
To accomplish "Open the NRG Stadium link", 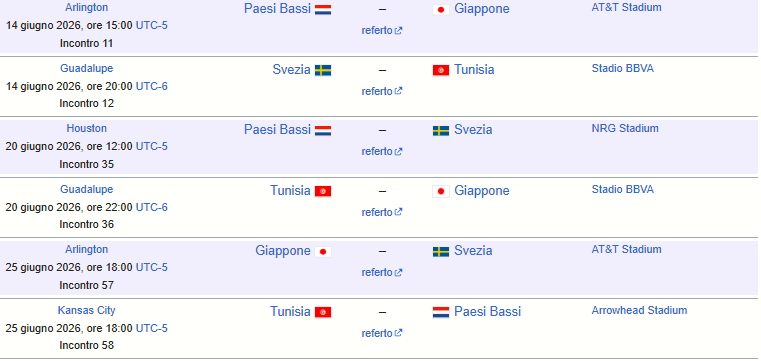I will [x=625, y=129].
